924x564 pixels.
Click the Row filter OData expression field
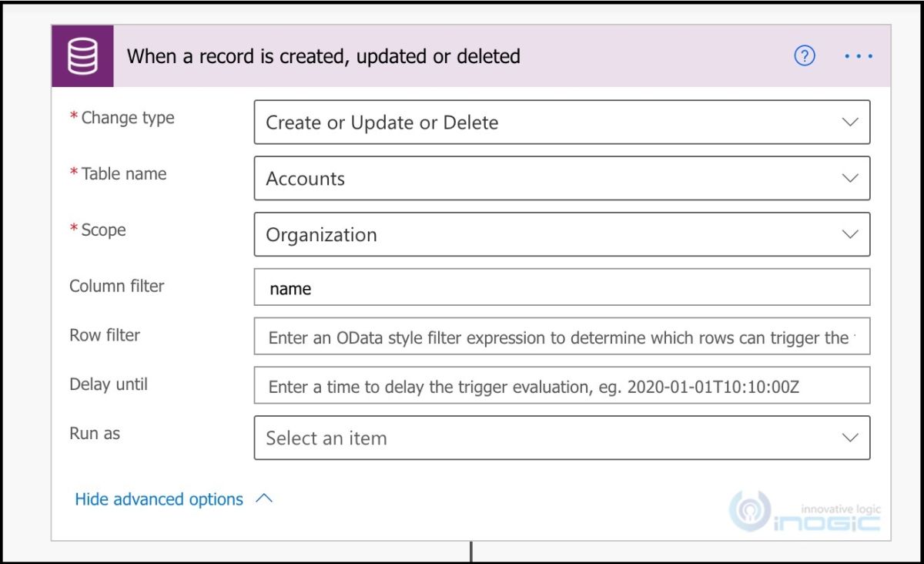[x=562, y=337]
